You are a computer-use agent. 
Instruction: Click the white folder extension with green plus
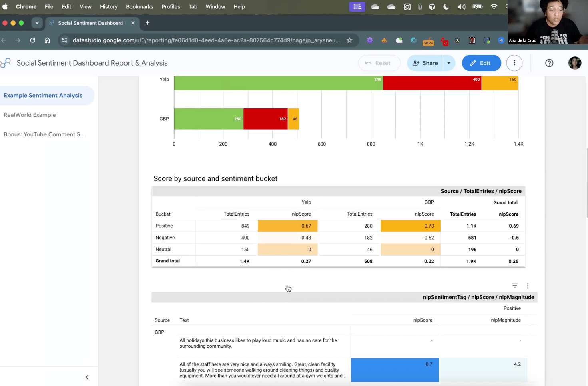[399, 40]
